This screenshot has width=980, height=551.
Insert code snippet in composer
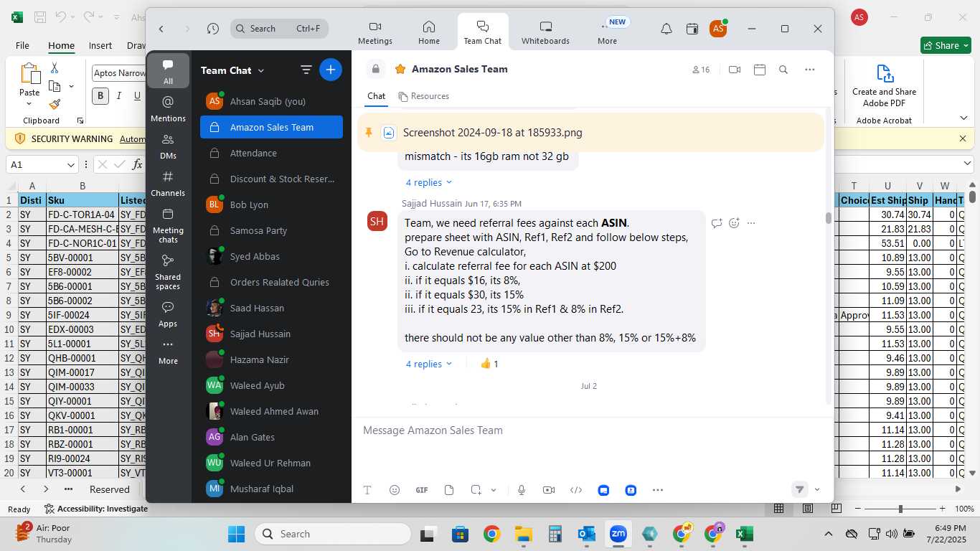tap(576, 490)
